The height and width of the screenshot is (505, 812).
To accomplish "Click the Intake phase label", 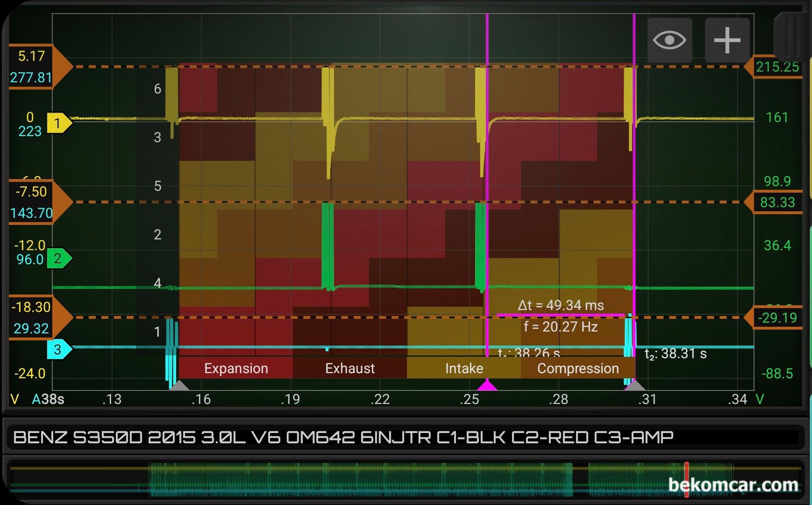I will (x=464, y=368).
